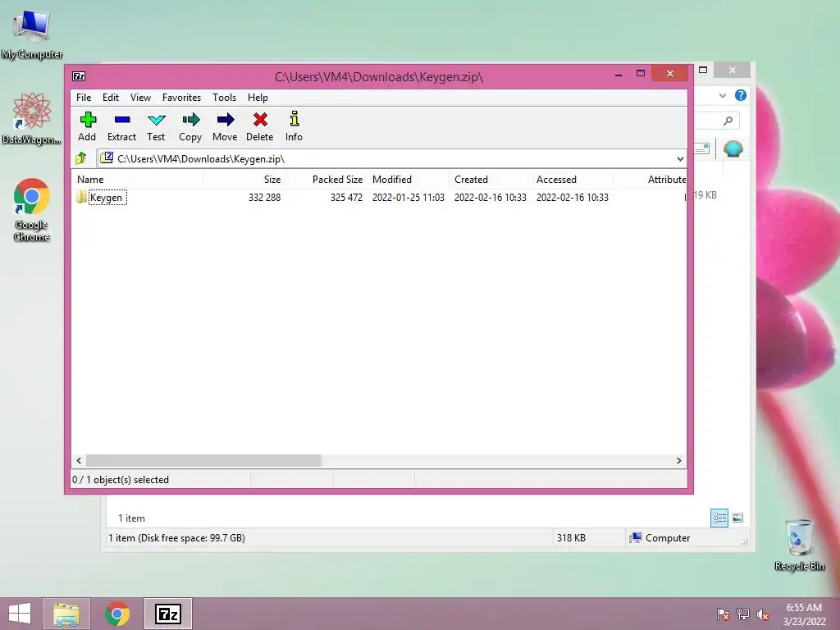The width and height of the screenshot is (840, 630).
Task: Click the horizontal scrollbar thumb
Action: pyautogui.click(x=203, y=460)
